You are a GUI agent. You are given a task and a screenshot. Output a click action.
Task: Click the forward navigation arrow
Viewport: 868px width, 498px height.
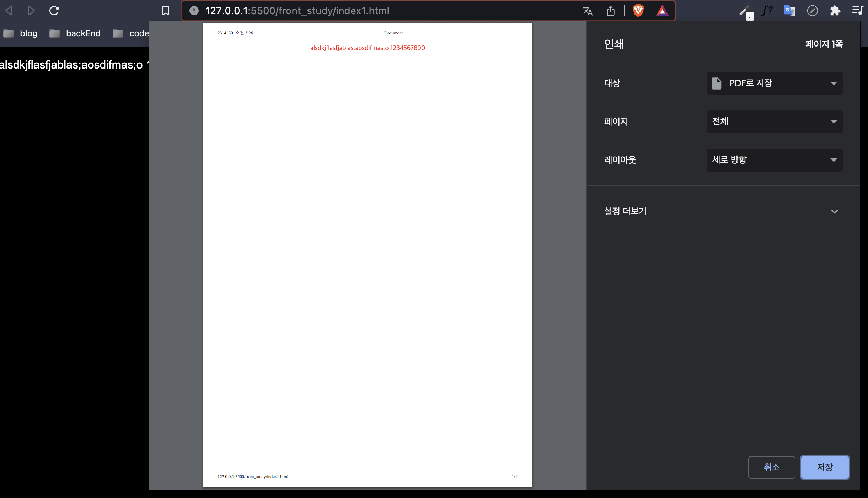pyautogui.click(x=31, y=11)
